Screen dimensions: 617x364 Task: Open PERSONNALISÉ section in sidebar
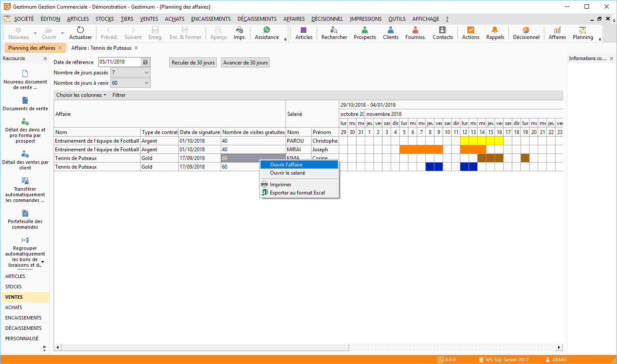[25, 338]
